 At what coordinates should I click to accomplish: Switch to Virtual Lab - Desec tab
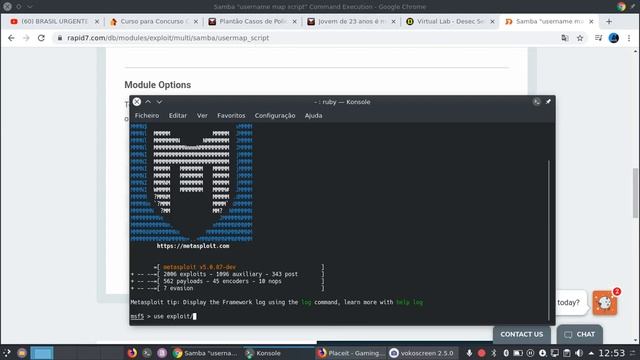pyautogui.click(x=449, y=21)
